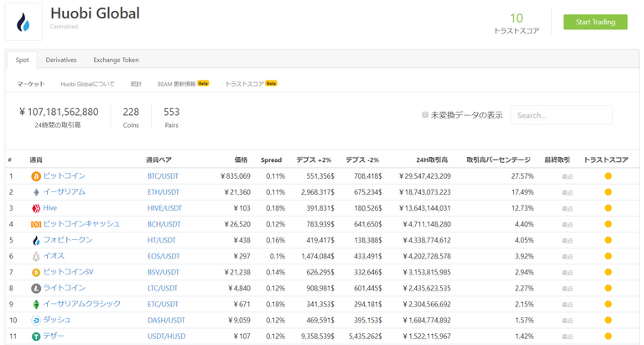Click the yellow trust score dot for HIVE/USDT

(x=608, y=208)
